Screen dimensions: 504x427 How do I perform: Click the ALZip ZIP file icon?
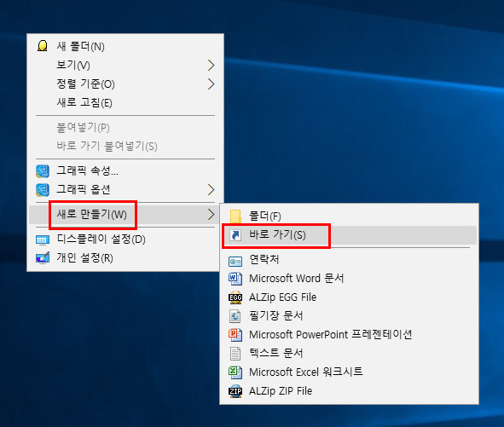tap(235, 391)
